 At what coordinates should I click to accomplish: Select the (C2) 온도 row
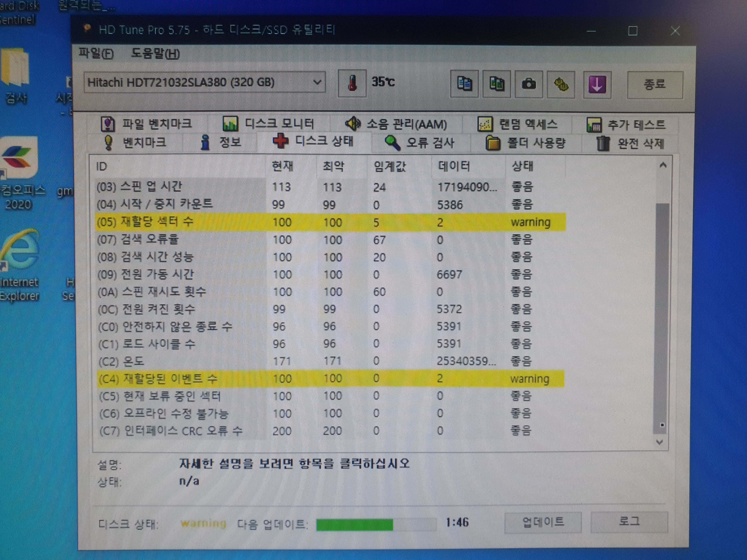pyautogui.click(x=330, y=361)
